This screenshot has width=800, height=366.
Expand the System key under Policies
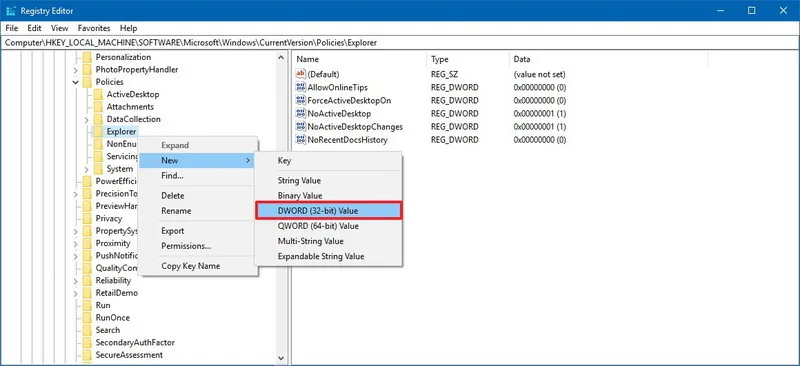pos(87,169)
